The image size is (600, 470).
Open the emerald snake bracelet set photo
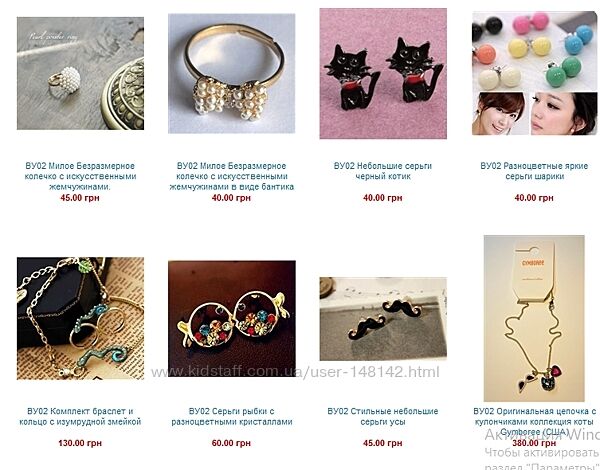(x=80, y=318)
